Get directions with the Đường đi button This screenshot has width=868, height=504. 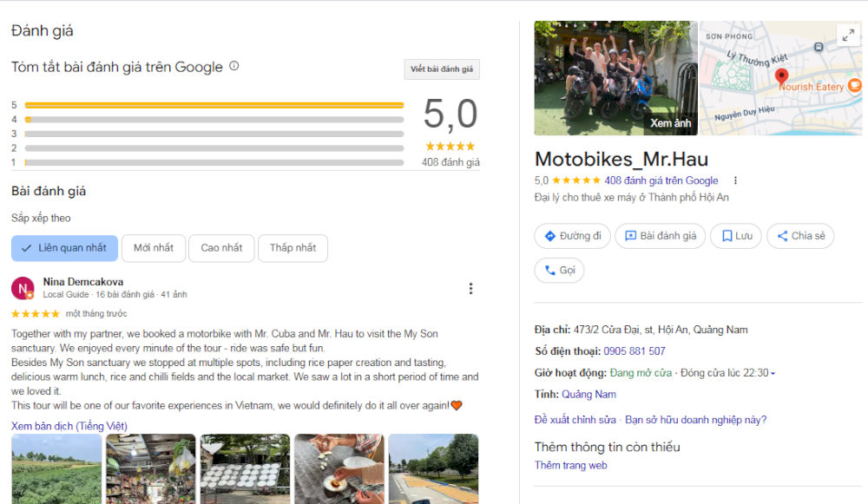point(572,236)
